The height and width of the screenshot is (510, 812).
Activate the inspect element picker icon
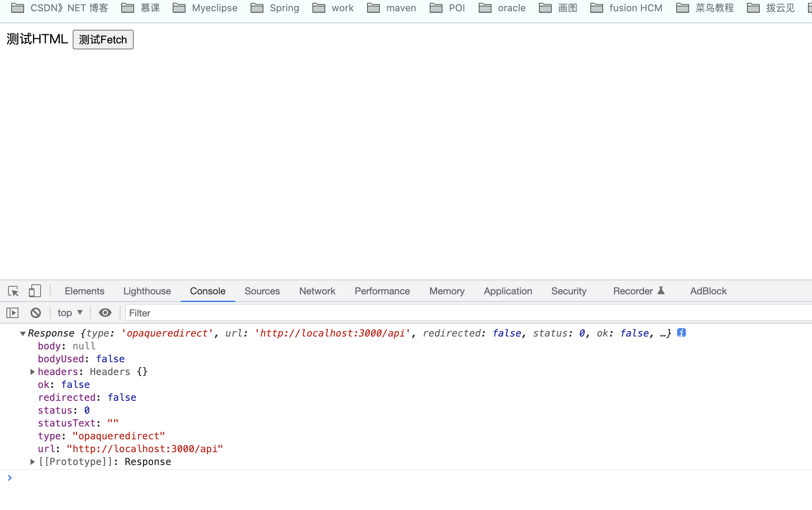pyautogui.click(x=13, y=291)
